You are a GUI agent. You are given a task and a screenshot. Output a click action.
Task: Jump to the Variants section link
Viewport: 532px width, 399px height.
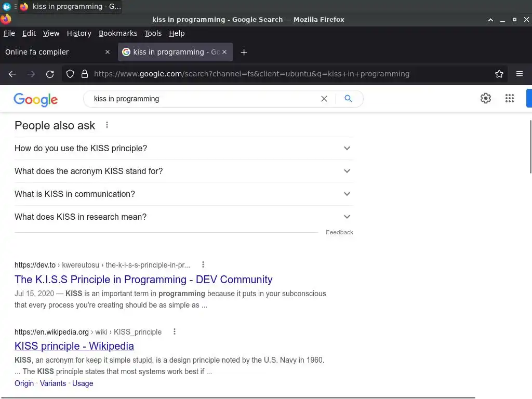(x=53, y=383)
